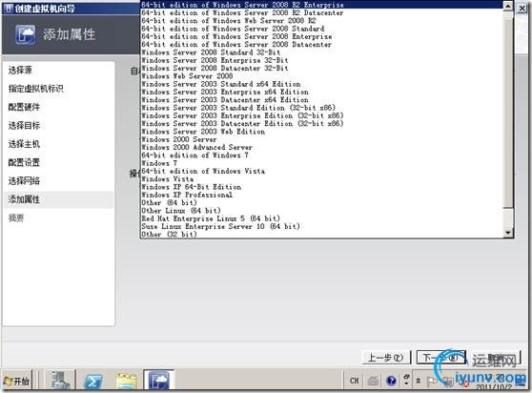Viewport: 532px width, 393px height.
Task: Select the 添加属性 wizard step
Action: coord(58,199)
